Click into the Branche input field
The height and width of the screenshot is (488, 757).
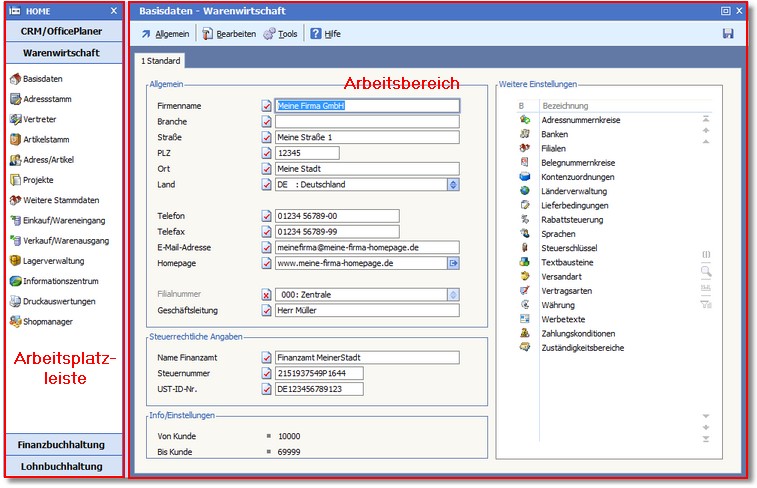point(366,121)
